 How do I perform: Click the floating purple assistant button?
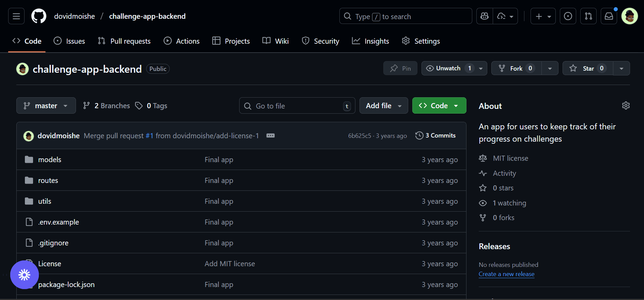25,275
